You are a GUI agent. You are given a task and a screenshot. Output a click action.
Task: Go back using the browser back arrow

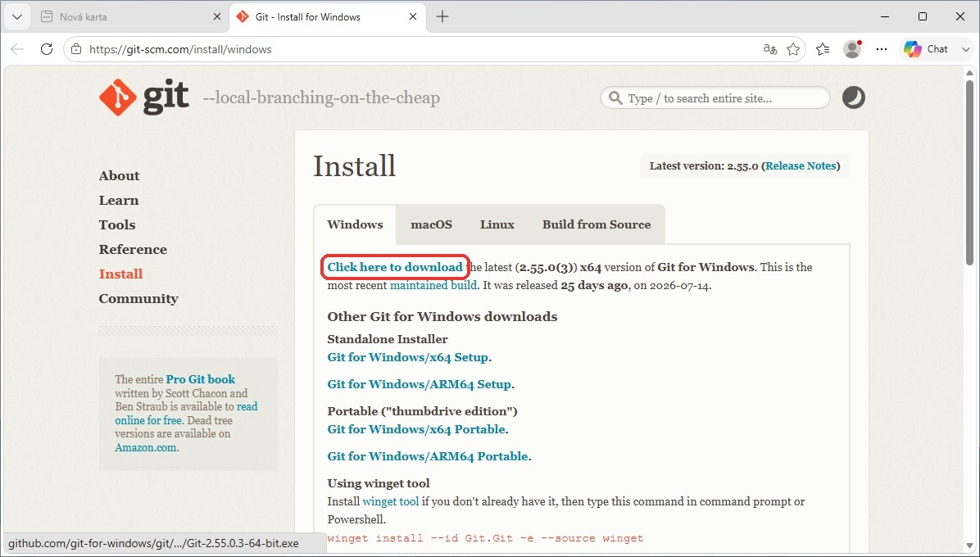click(x=17, y=49)
